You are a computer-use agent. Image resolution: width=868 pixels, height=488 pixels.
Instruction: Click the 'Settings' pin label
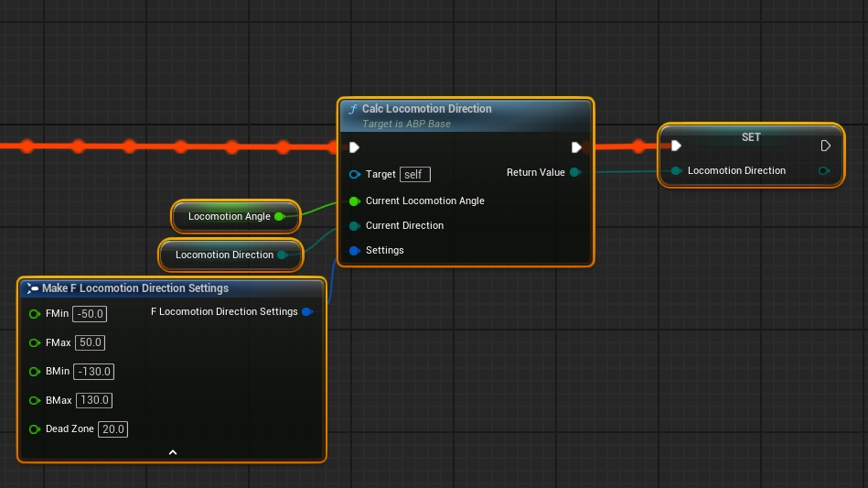pyautogui.click(x=384, y=251)
